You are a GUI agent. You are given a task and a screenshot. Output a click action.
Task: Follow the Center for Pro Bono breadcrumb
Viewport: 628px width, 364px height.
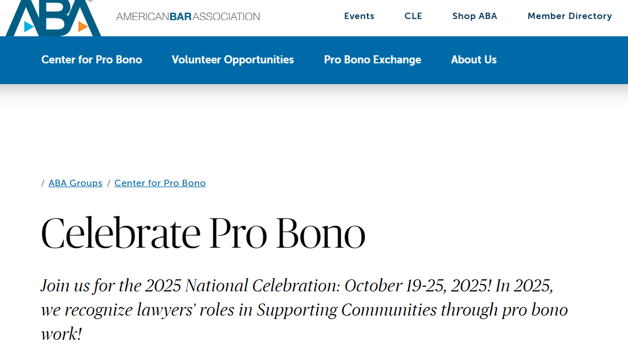coord(160,183)
